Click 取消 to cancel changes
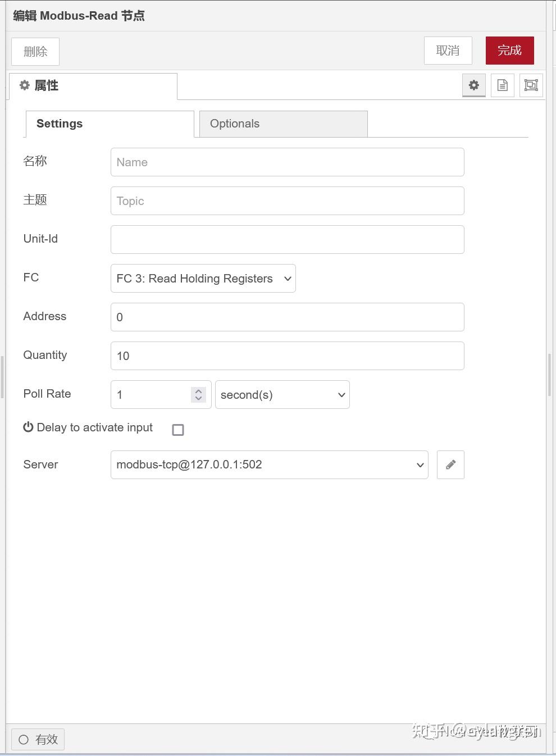This screenshot has width=556, height=756. (x=448, y=50)
